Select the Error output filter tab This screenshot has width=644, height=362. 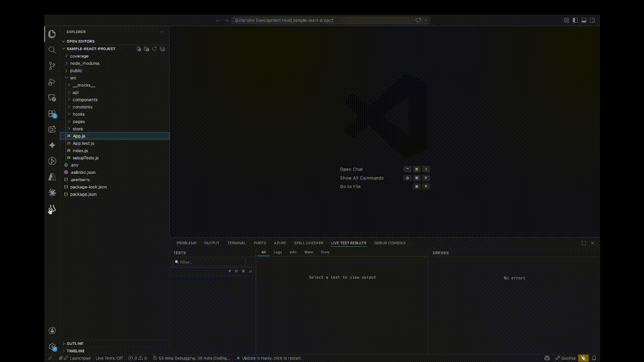coord(326,252)
